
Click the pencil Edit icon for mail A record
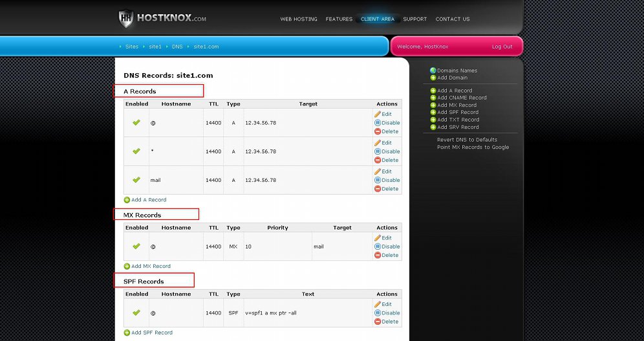[x=378, y=171]
